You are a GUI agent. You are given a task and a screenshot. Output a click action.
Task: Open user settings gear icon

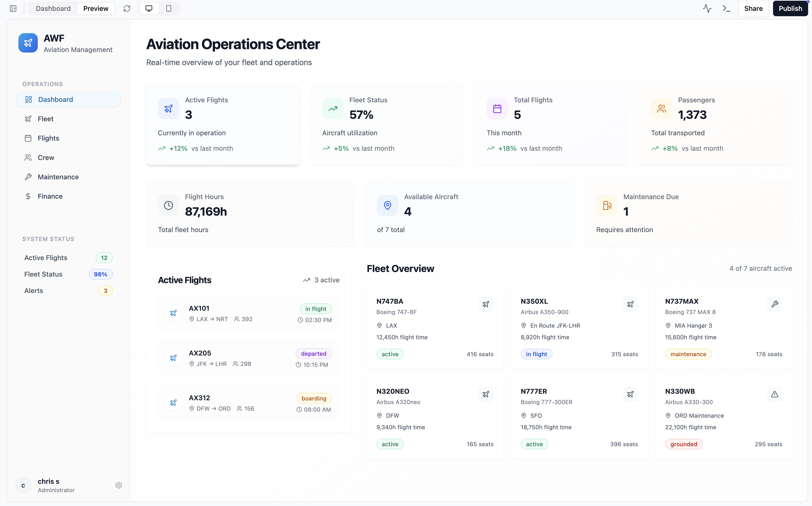pos(118,485)
